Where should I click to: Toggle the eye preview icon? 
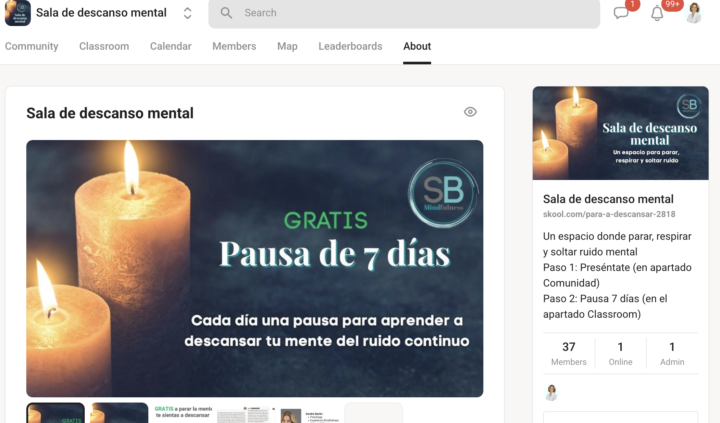(x=470, y=112)
